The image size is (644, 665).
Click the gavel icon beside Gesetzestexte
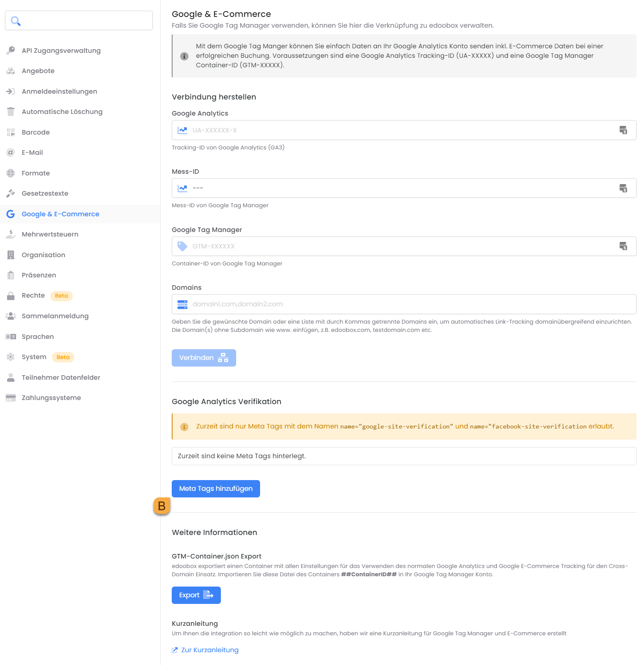(x=11, y=193)
